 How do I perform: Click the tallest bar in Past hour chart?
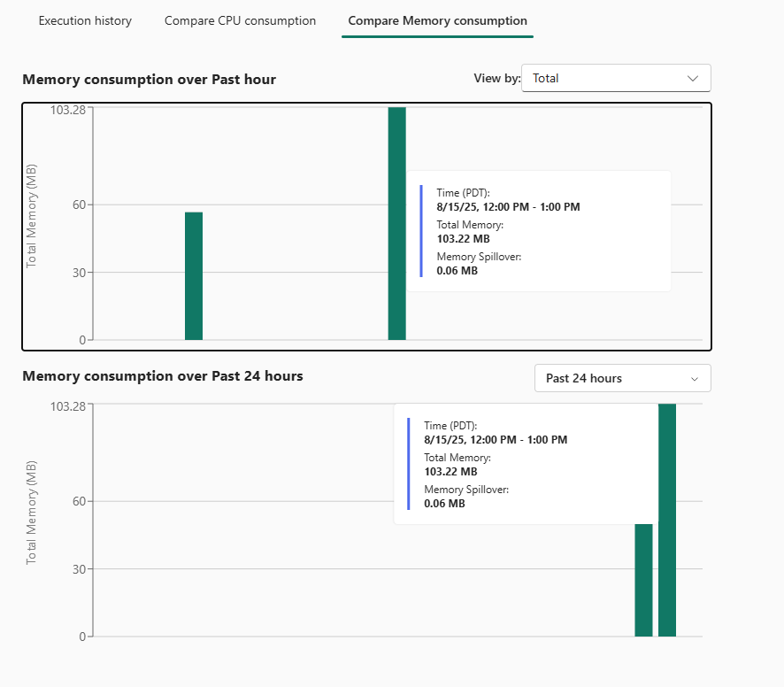point(396,223)
